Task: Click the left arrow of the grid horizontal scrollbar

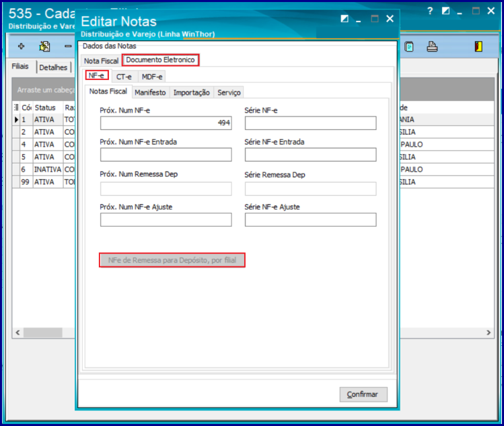Action: pyautogui.click(x=18, y=332)
